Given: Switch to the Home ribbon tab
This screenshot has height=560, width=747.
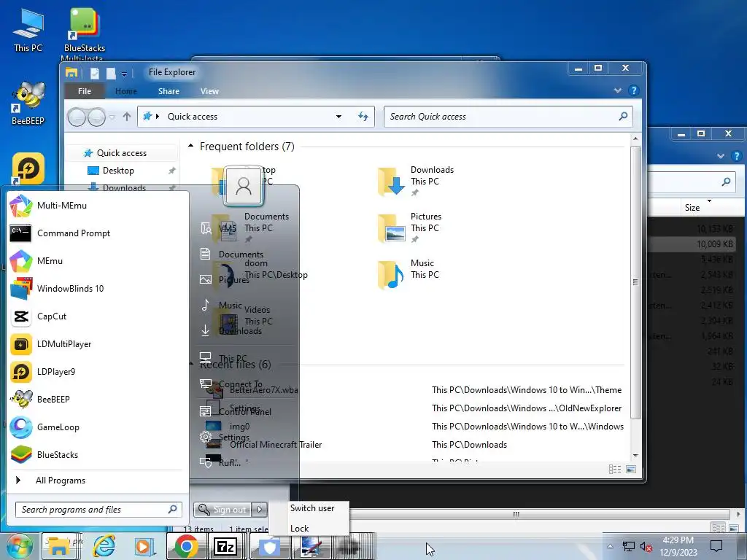Looking at the screenshot, I should click(x=125, y=91).
